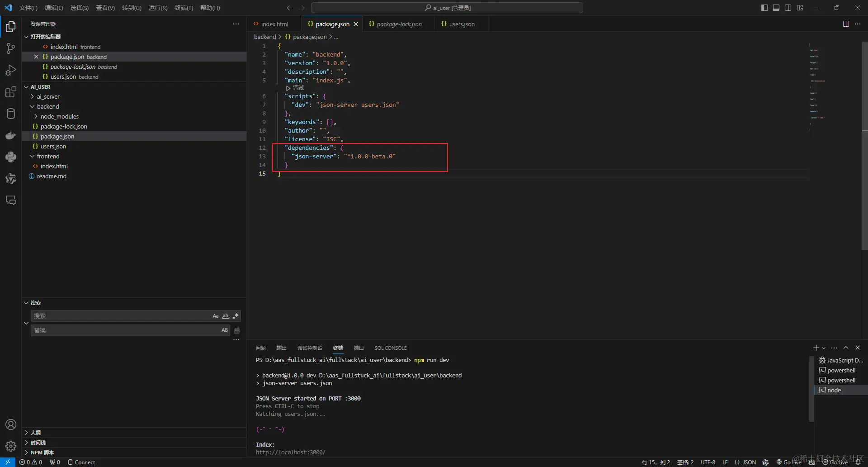Switch to the SQL CONSOLE panel tab
Screen dimensions: 868x467
tap(391, 348)
